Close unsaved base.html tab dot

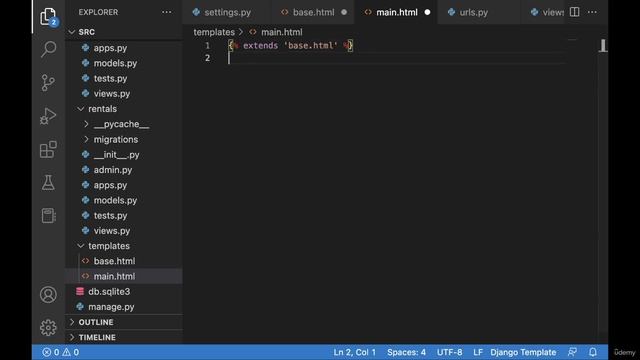(x=344, y=12)
